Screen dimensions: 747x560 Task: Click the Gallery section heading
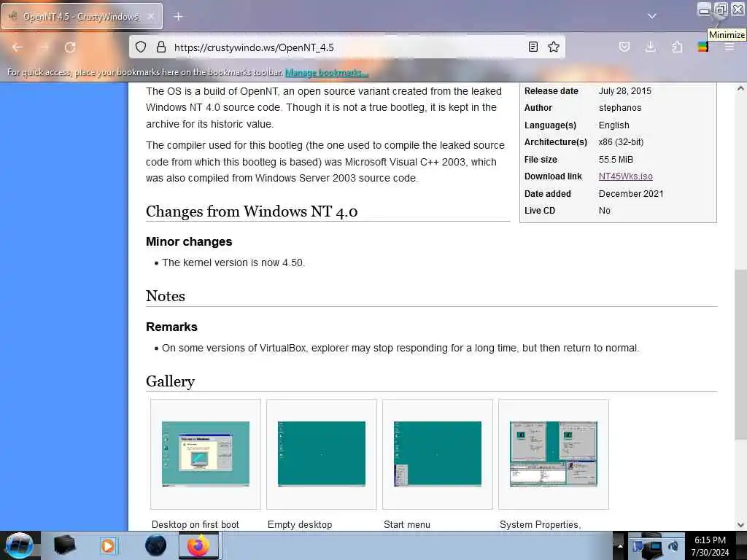pos(170,381)
